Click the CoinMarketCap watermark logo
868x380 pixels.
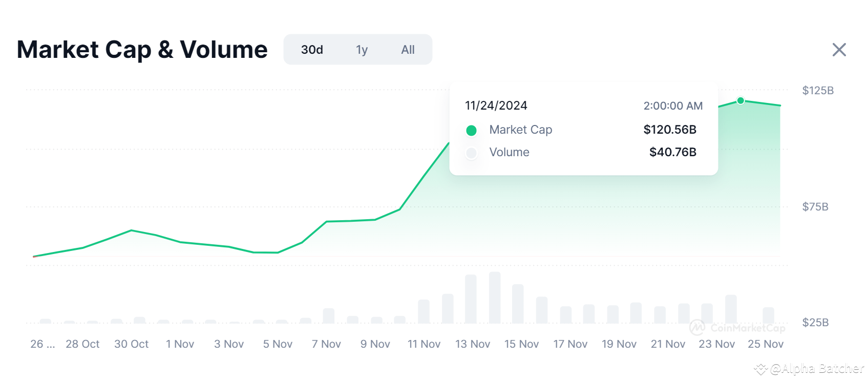coord(697,328)
